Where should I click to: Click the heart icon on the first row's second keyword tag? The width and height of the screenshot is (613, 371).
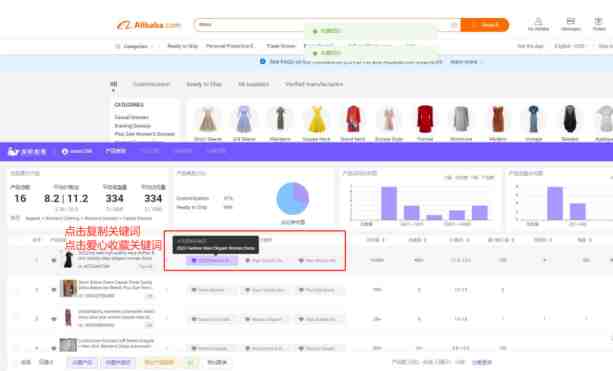pos(247,260)
